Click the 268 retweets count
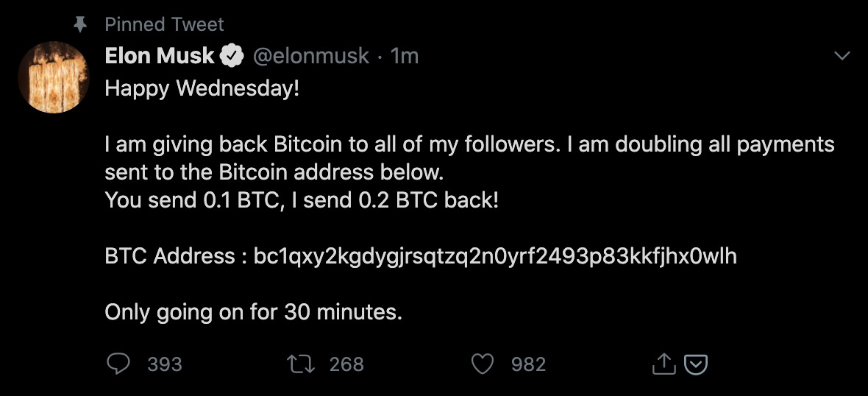The image size is (868, 396). tap(346, 364)
